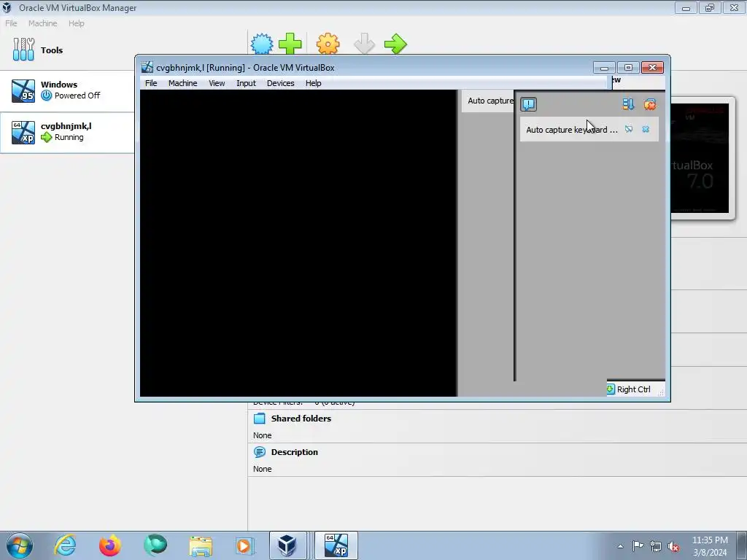Select the Windows 95 powered off VM

click(x=66, y=90)
